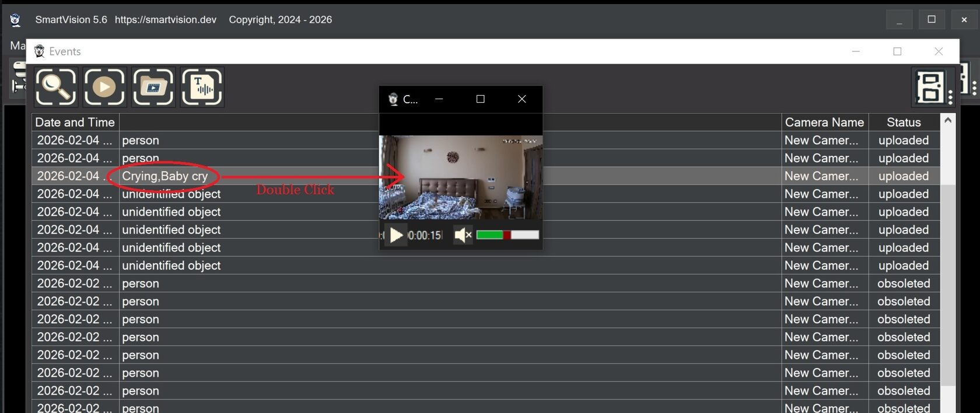This screenshot has height=413, width=980.
Task: Open the event search magnifier tool
Action: click(55, 87)
